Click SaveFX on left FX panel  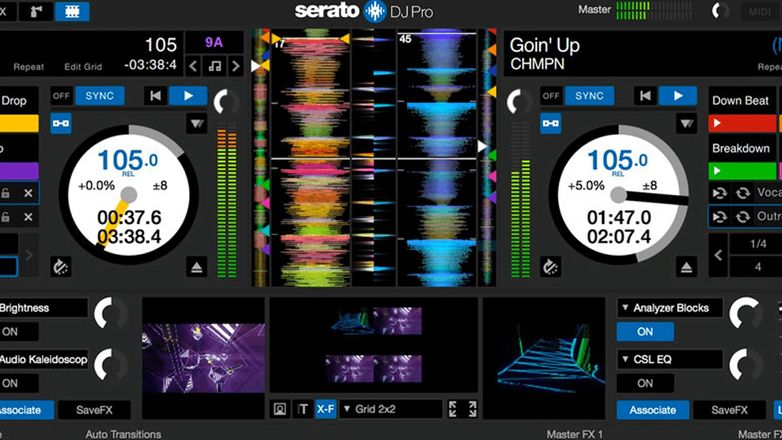pos(94,410)
